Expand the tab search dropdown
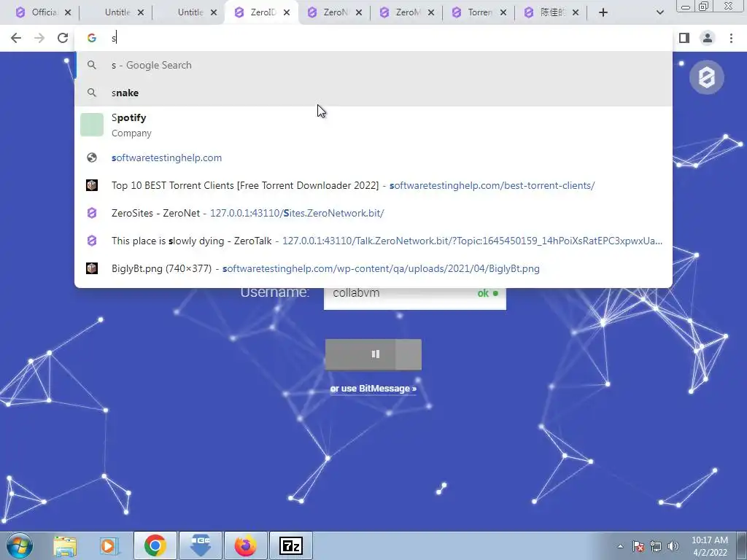The image size is (747, 560). (659, 12)
